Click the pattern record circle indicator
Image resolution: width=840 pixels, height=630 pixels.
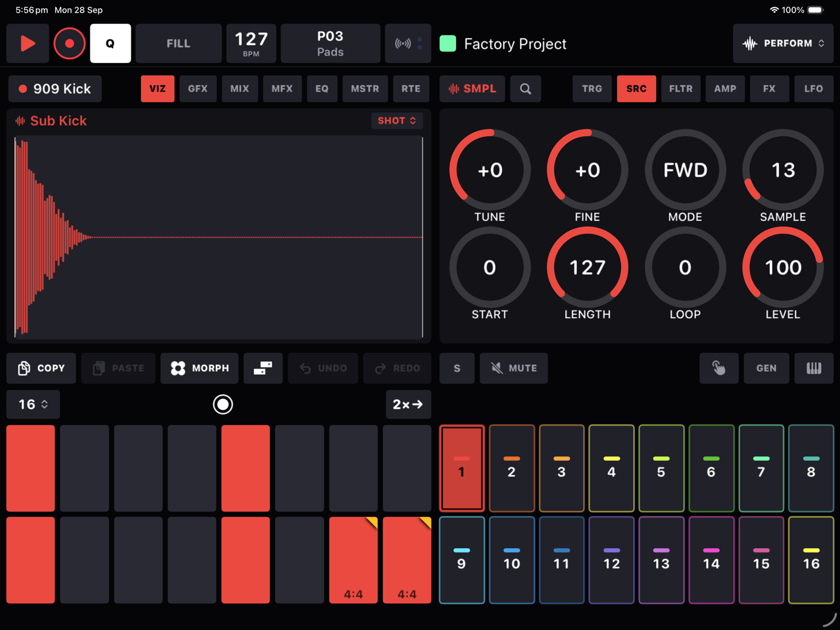click(x=223, y=404)
